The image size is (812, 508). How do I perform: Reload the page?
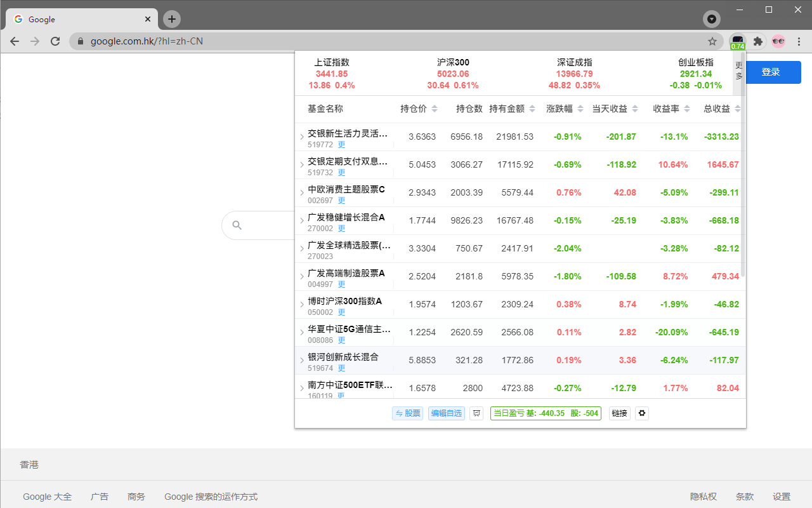click(55, 41)
